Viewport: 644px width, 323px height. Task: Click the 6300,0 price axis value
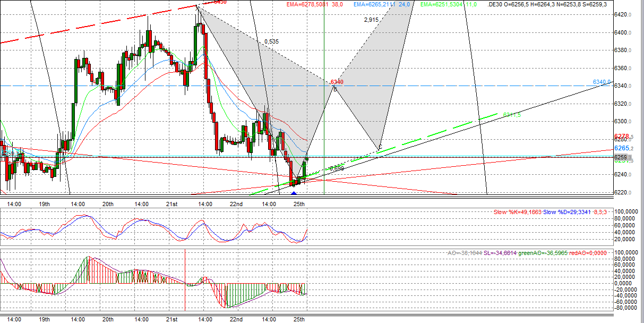[x=622, y=121]
